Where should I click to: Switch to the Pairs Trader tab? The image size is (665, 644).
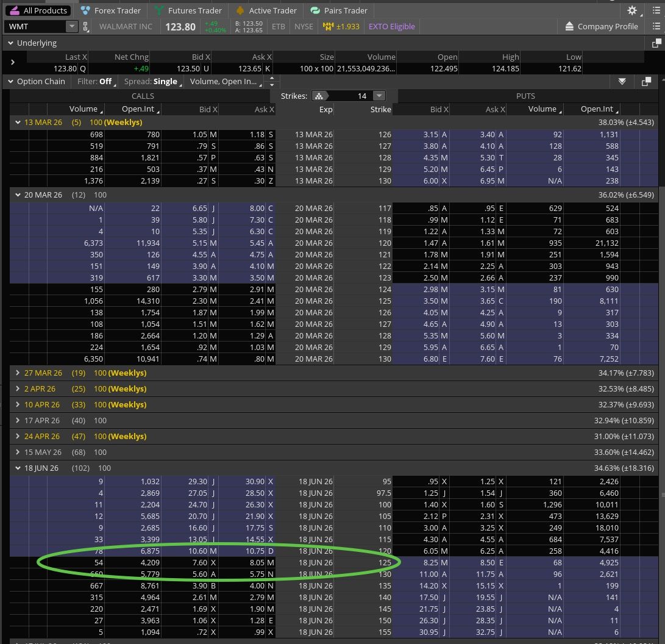(x=338, y=10)
